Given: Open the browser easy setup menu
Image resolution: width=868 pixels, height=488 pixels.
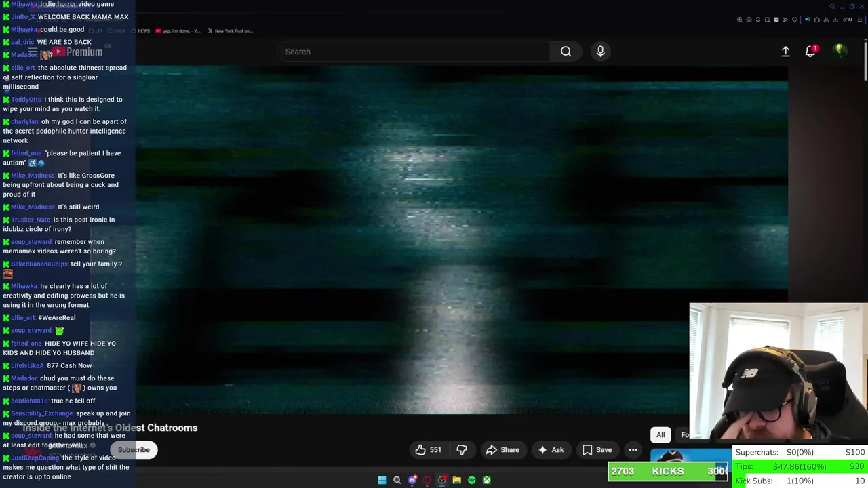Looking at the screenshot, I should (x=859, y=20).
